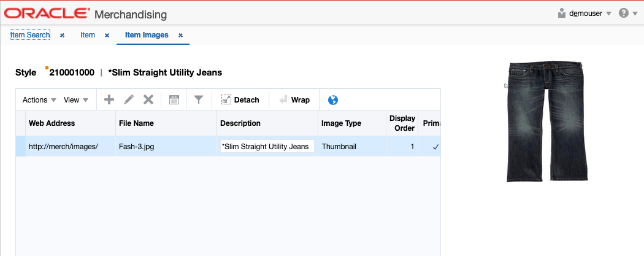This screenshot has width=644, height=256.
Task: Click the Add (plus) icon in toolbar
Action: coord(109,99)
